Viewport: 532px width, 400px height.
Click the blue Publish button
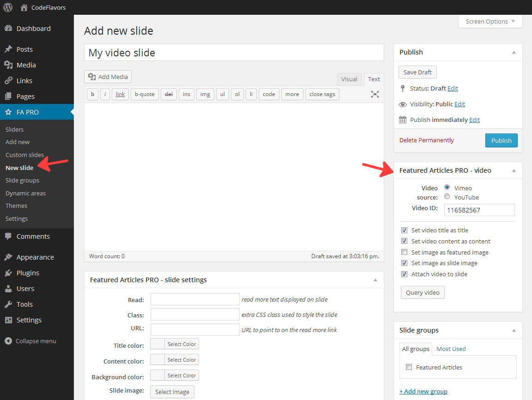(501, 140)
